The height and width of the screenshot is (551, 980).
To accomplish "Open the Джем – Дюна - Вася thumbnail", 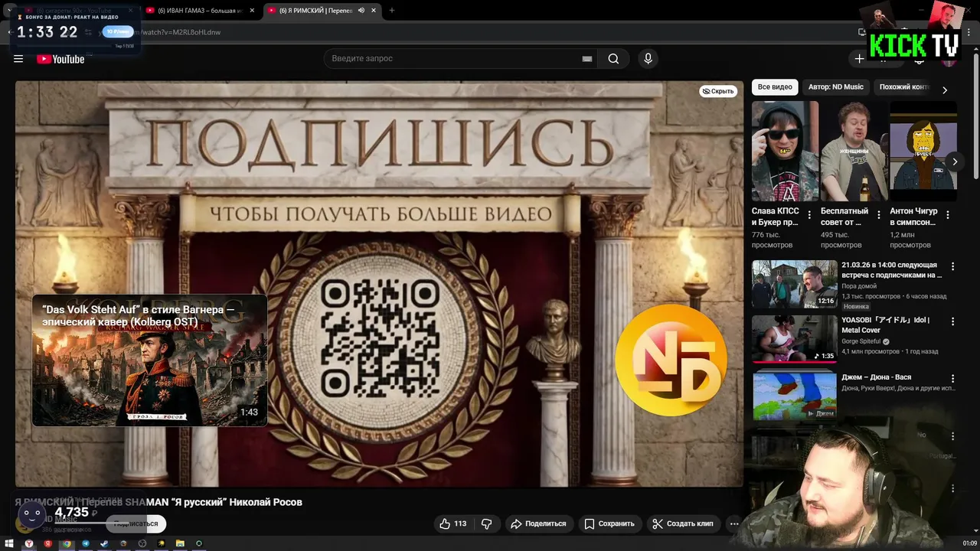I will [x=795, y=396].
